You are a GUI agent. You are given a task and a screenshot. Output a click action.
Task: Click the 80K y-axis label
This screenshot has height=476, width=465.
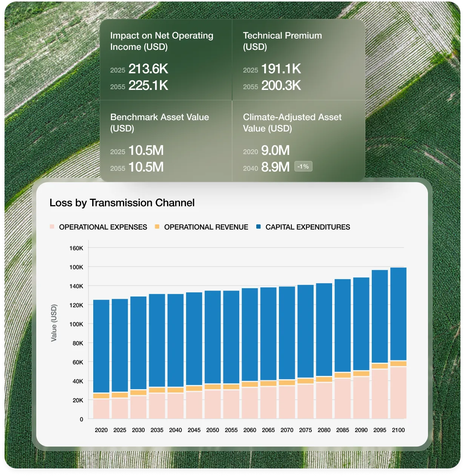[78, 343]
